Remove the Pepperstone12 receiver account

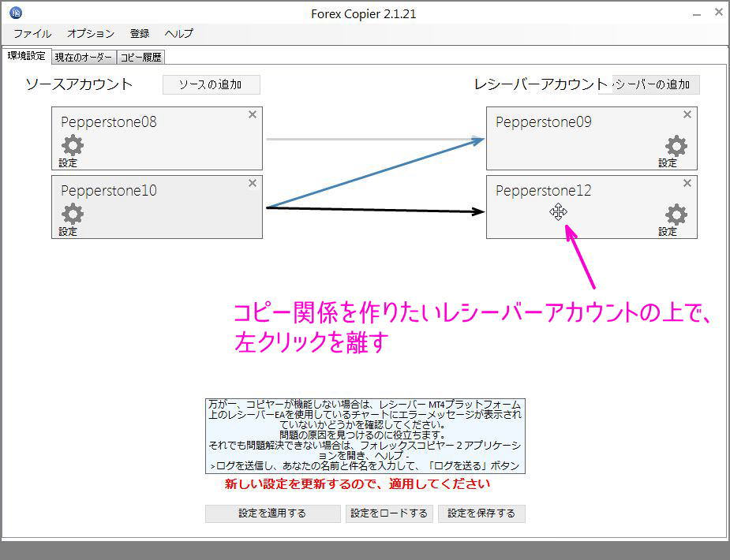[687, 183]
